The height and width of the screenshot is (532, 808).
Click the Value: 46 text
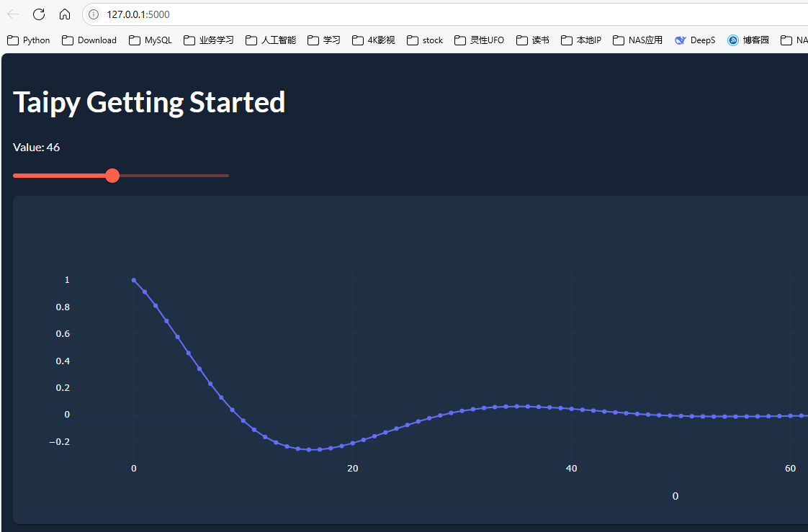36,148
